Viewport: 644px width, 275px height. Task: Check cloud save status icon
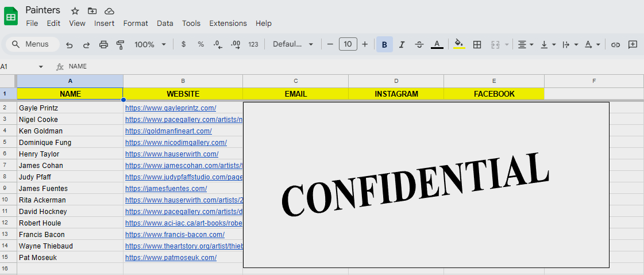(x=109, y=11)
